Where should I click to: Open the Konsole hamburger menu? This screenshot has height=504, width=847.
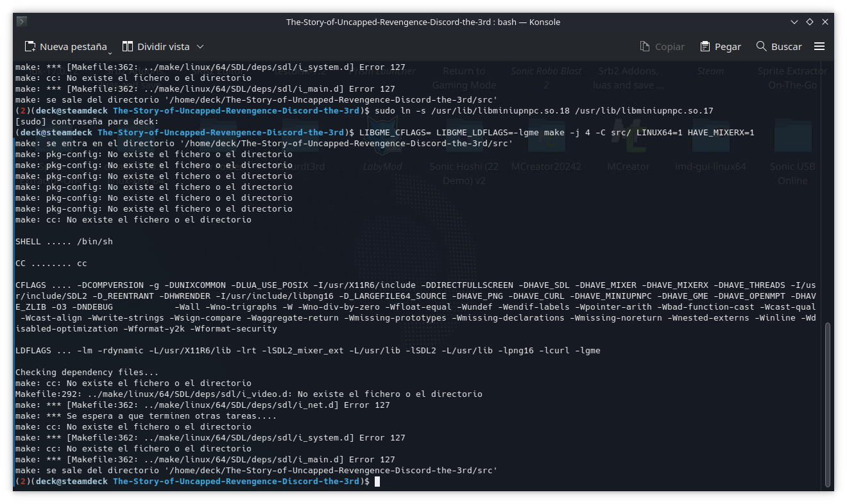coord(819,46)
